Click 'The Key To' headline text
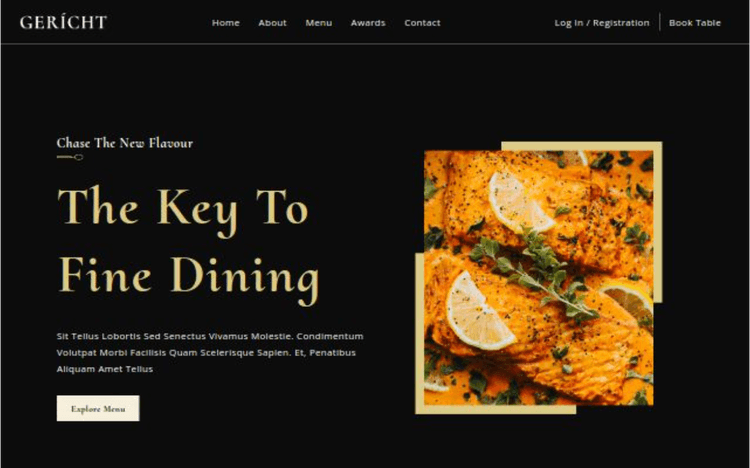 (183, 209)
